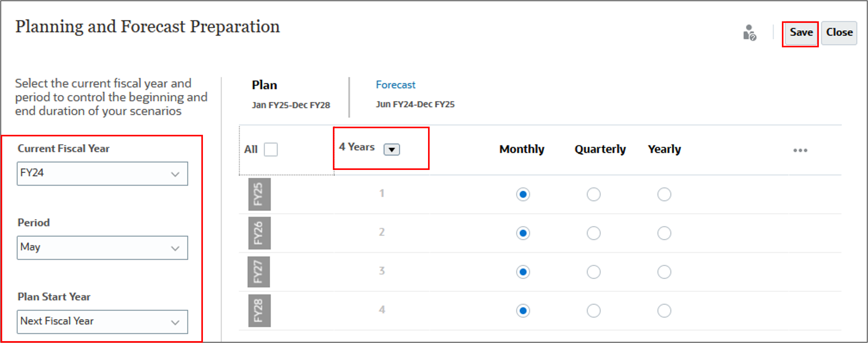Select the FY27 year label tile
The width and height of the screenshot is (868, 343).
click(x=258, y=272)
